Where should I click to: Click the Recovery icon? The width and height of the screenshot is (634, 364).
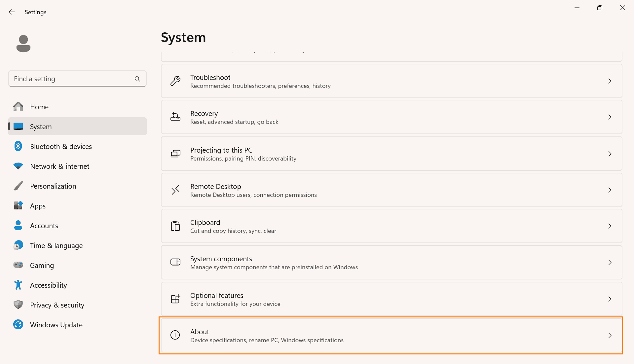pos(175,117)
